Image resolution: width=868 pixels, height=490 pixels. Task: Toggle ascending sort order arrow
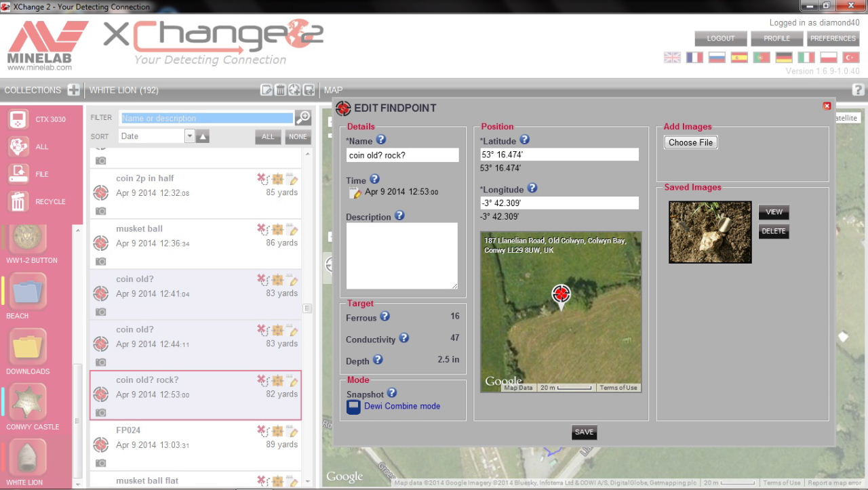pos(203,137)
